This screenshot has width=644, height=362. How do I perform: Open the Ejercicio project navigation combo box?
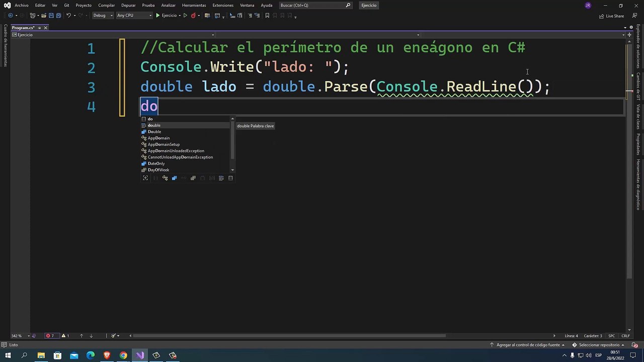[114, 35]
